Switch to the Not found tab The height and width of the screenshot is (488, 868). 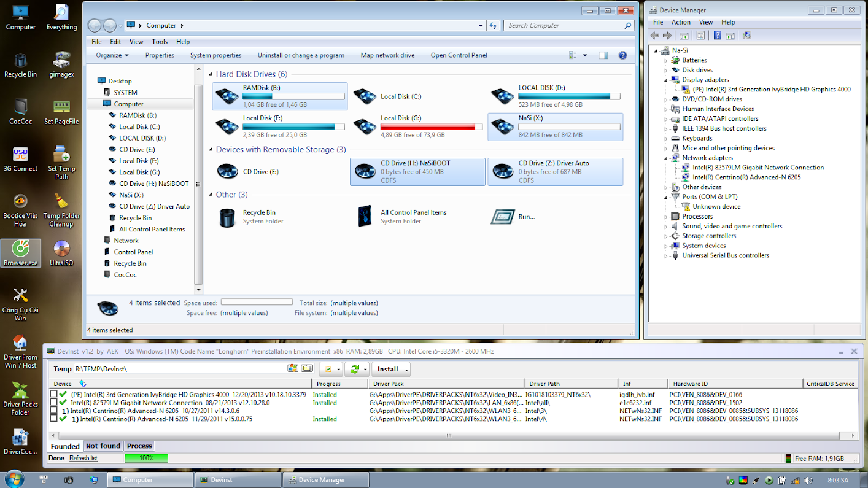[103, 446]
